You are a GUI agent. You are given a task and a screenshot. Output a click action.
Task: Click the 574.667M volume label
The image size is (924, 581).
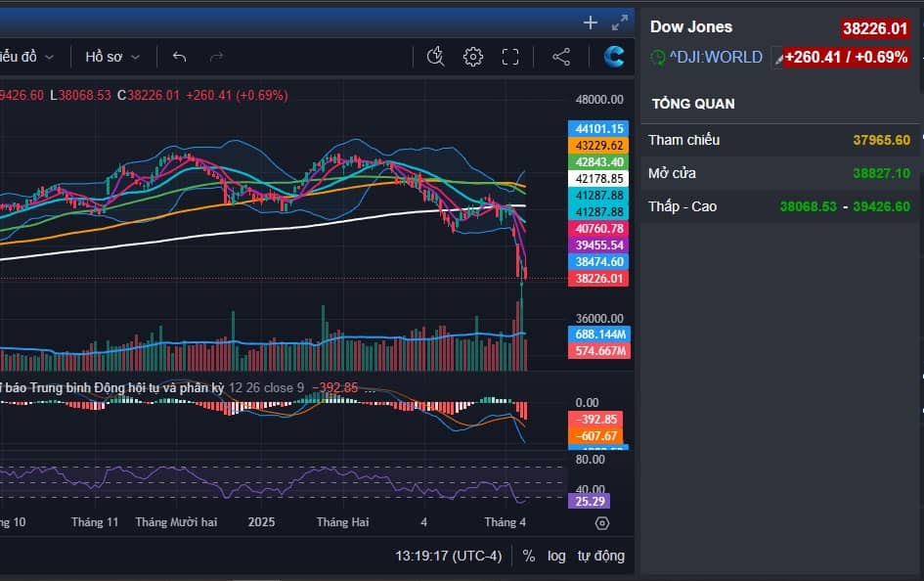[600, 350]
